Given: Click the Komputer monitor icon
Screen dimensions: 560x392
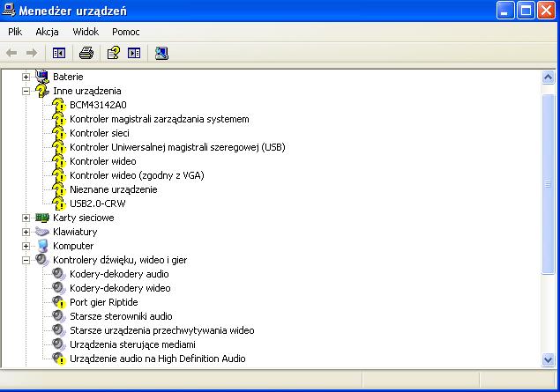Looking at the screenshot, I should 42,246.
